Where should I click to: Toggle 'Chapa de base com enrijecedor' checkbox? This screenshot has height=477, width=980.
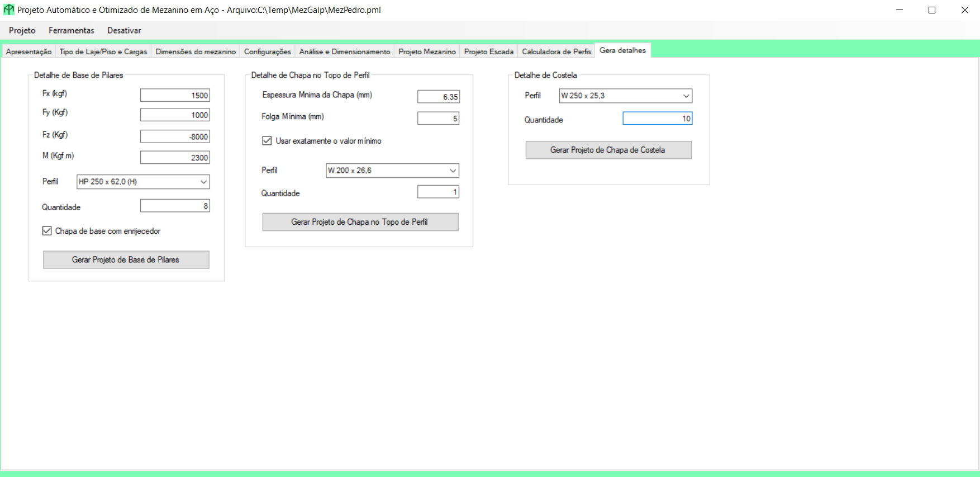tap(47, 231)
